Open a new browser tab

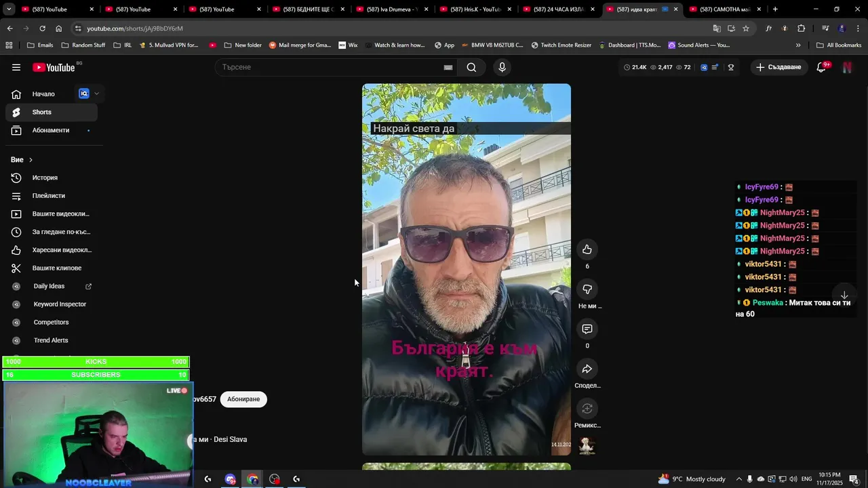pos(775,9)
